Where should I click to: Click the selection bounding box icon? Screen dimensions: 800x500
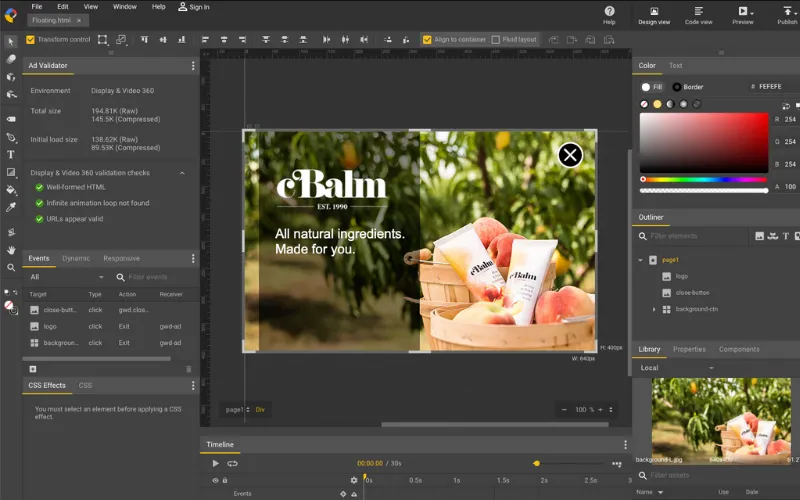click(103, 39)
